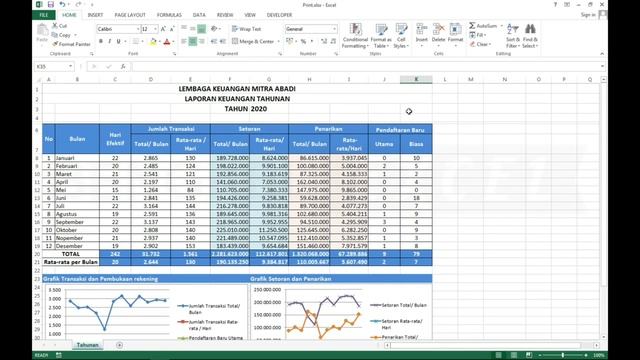640x360 pixels.
Task: Open Sort & Filter menu
Action: click(513, 36)
